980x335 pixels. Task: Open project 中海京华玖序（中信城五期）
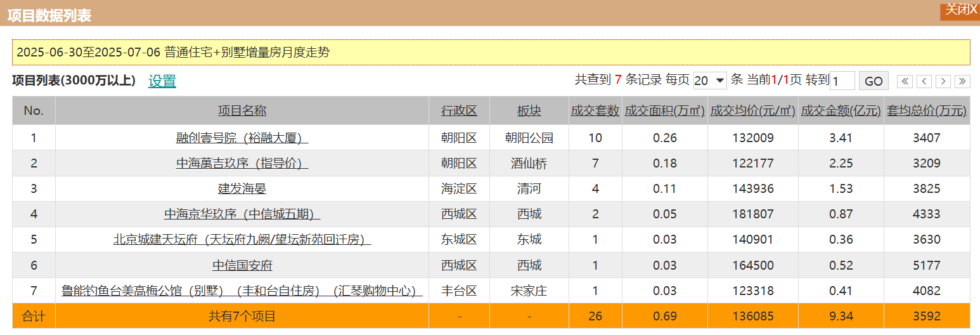[x=242, y=214]
